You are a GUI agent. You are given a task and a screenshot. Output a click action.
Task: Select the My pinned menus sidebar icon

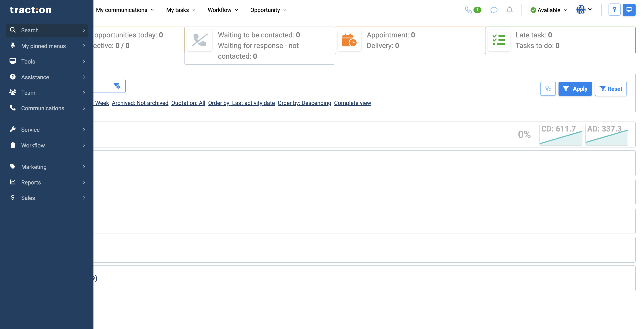[13, 46]
